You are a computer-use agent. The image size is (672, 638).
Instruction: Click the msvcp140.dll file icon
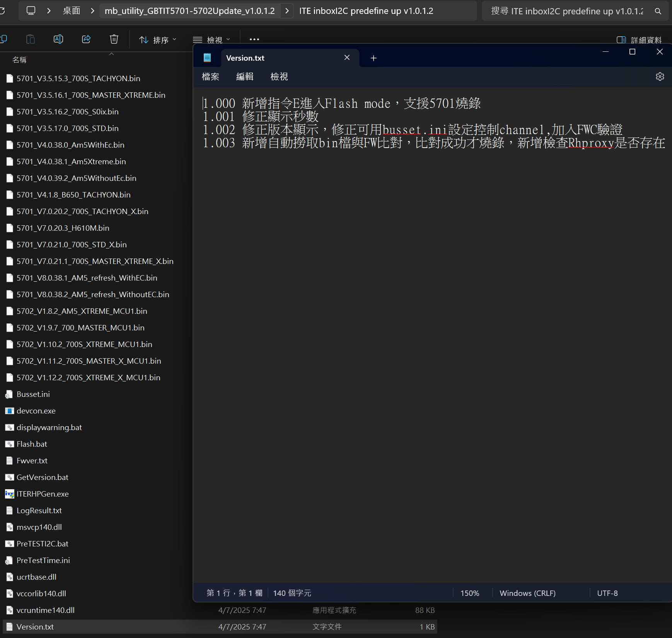pos(9,527)
